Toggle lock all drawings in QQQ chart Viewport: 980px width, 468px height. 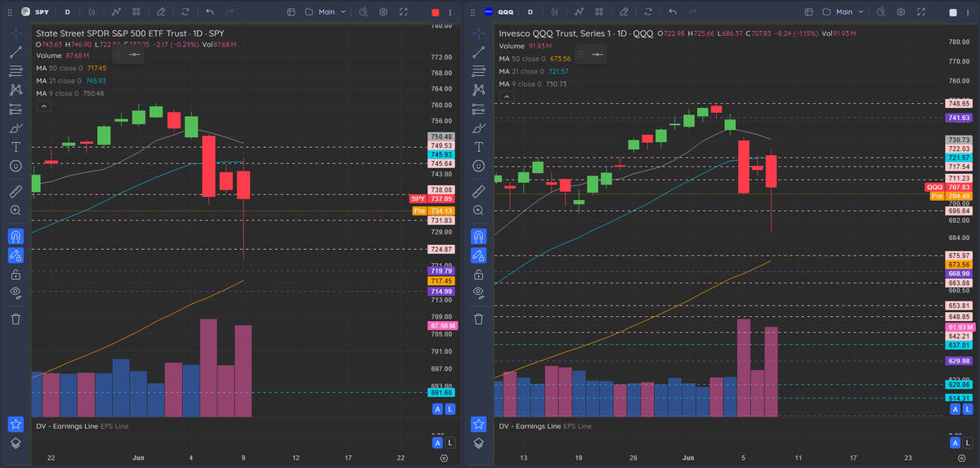tap(479, 274)
